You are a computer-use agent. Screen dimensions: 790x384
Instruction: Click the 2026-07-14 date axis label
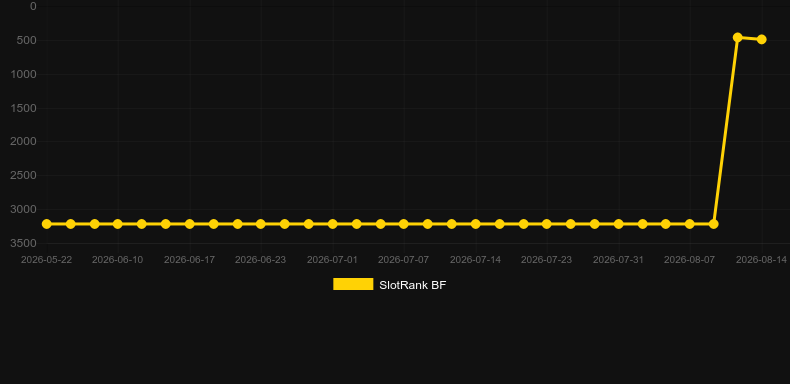coord(476,260)
